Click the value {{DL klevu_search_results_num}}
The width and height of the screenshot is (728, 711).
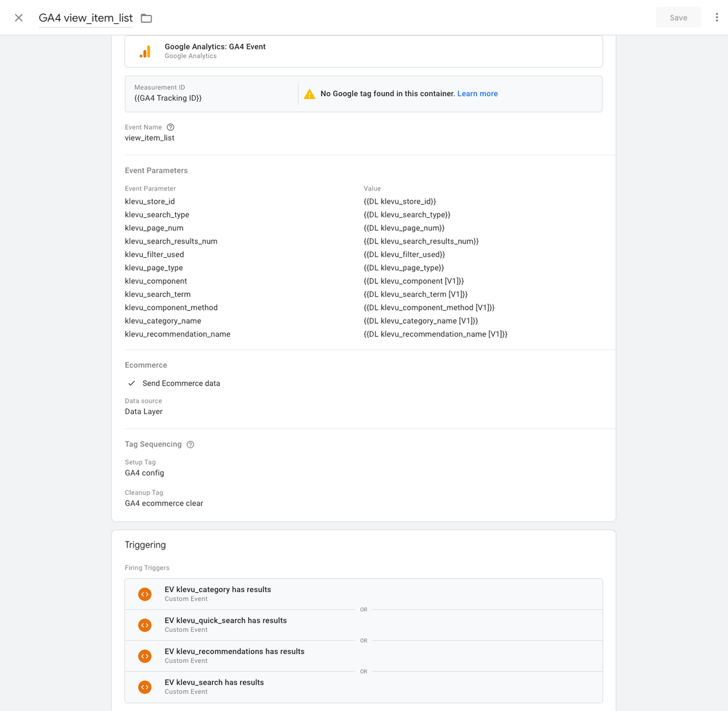(x=421, y=241)
